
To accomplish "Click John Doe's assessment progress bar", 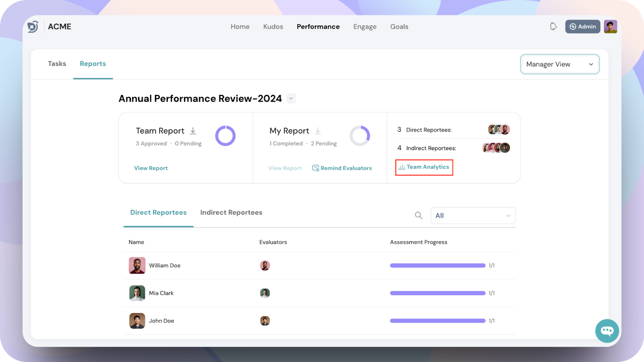I will [x=438, y=321].
